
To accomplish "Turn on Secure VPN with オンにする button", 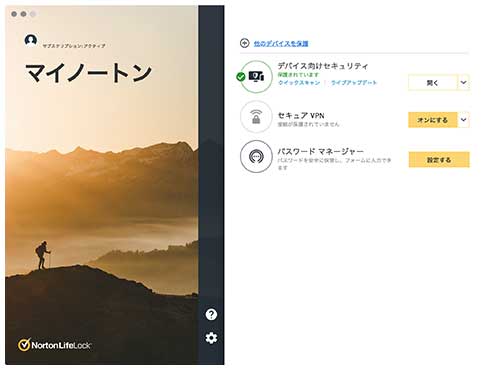I will coord(433,120).
